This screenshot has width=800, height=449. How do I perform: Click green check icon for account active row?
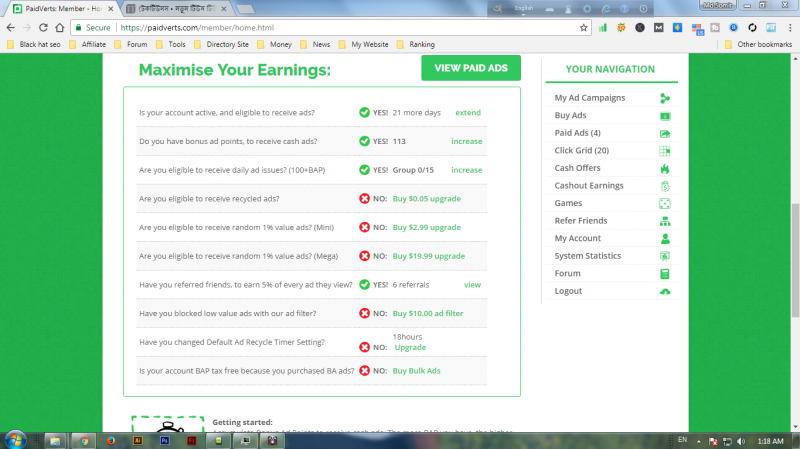364,112
